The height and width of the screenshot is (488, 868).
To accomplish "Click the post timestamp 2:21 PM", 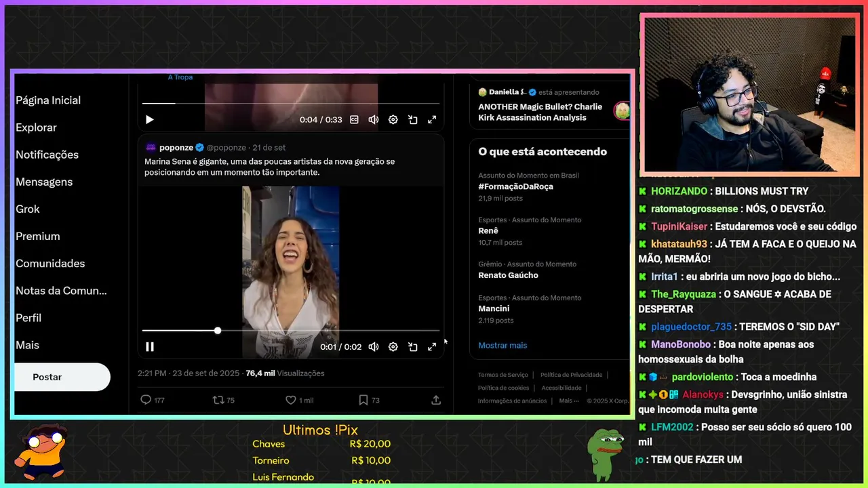I will (189, 373).
